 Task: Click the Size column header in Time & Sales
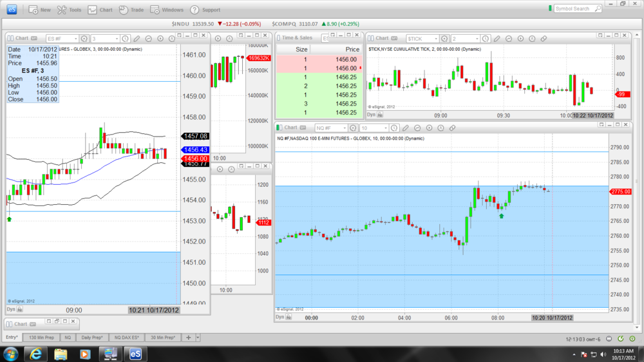(x=301, y=50)
